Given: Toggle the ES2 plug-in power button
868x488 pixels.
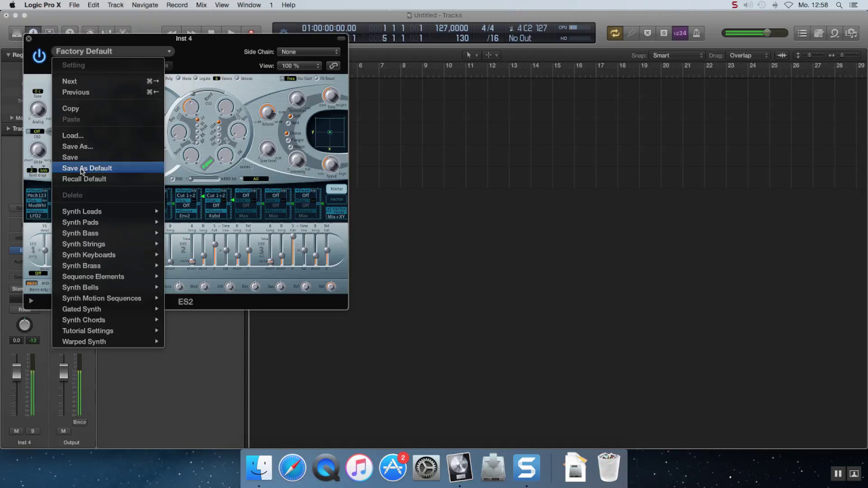Looking at the screenshot, I should 39,56.
